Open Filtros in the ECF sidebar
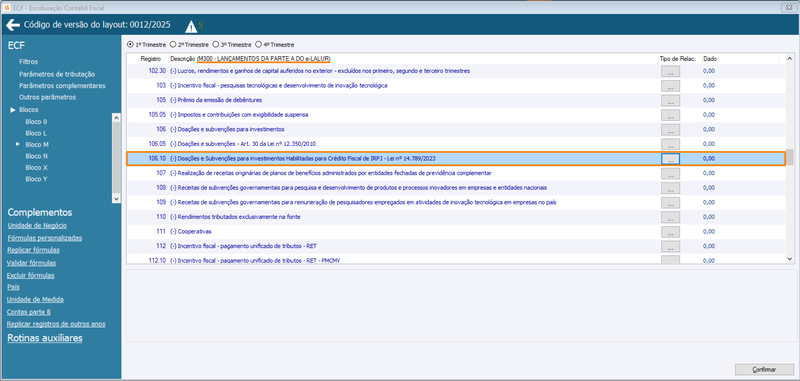800x381 pixels. coord(29,62)
